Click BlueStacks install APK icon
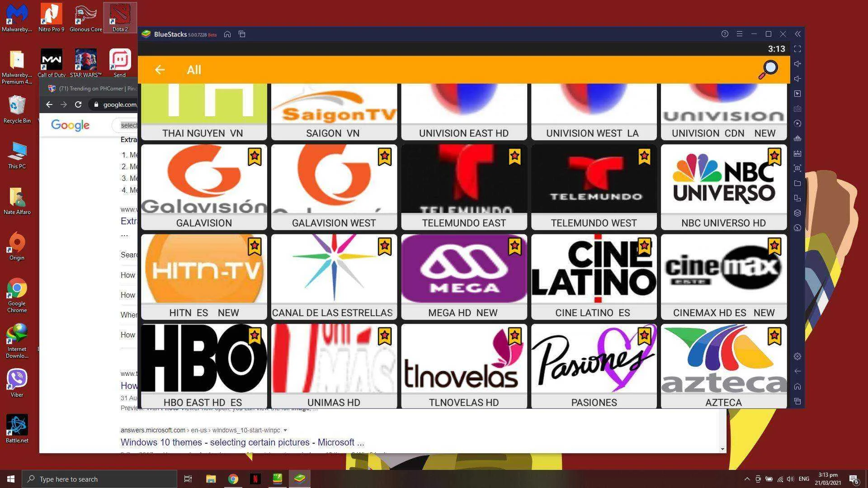Image resolution: width=868 pixels, height=488 pixels. (x=797, y=153)
